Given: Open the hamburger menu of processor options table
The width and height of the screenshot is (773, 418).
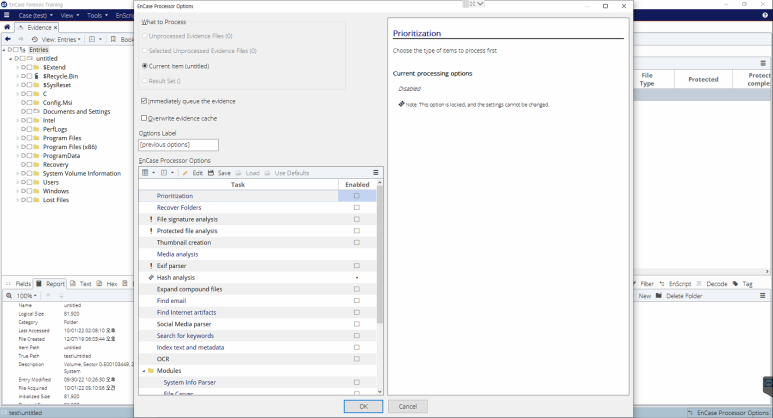Looking at the screenshot, I should [376, 173].
